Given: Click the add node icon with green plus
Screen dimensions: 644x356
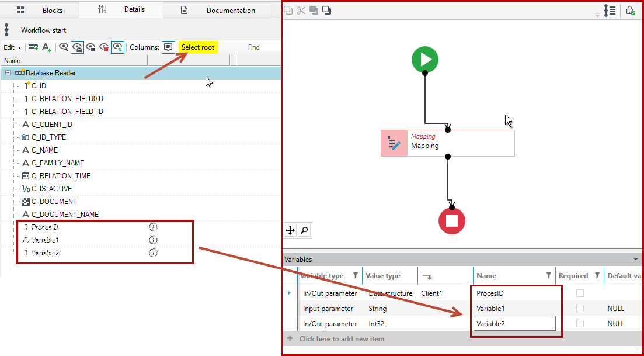Looking at the screenshot, I should (33, 47).
